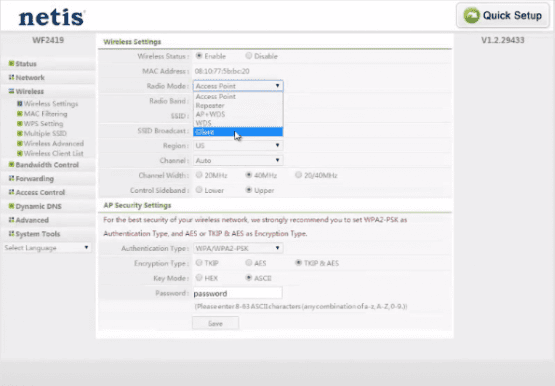
Task: Open WPS Setting page
Action: pos(44,123)
